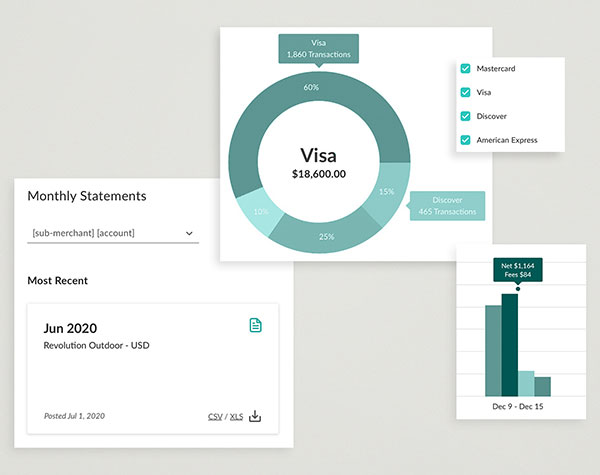Select the tallest dark bar in bar chart
Screen dimensions: 600x475
tap(510, 345)
